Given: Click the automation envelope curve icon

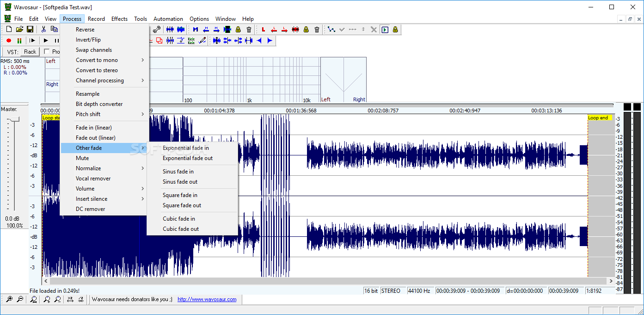Looking at the screenshot, I should (331, 29).
